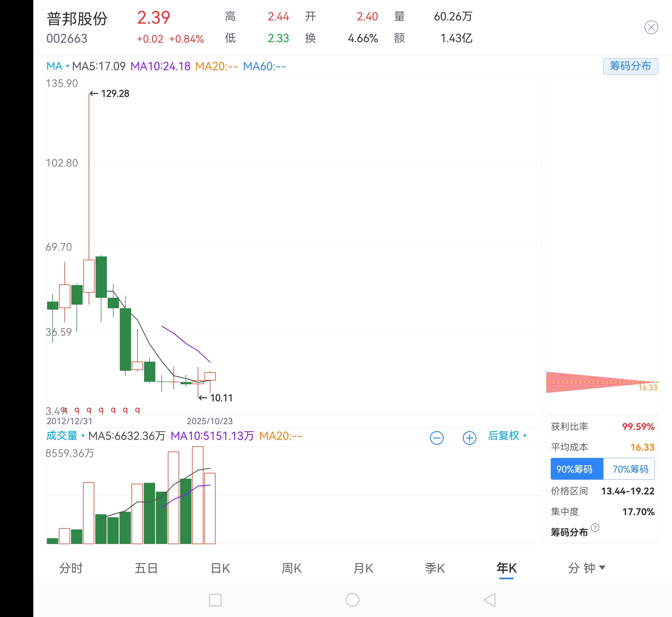Switch to the 日K tab
Viewport: 672px width, 617px height.
coord(220,568)
